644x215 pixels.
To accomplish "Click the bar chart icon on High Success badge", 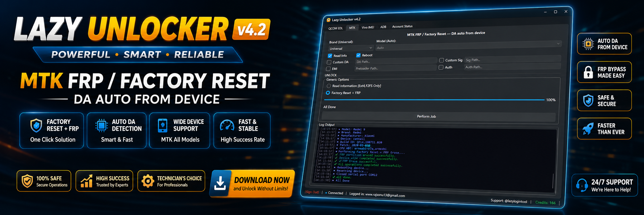I will (x=86, y=181).
